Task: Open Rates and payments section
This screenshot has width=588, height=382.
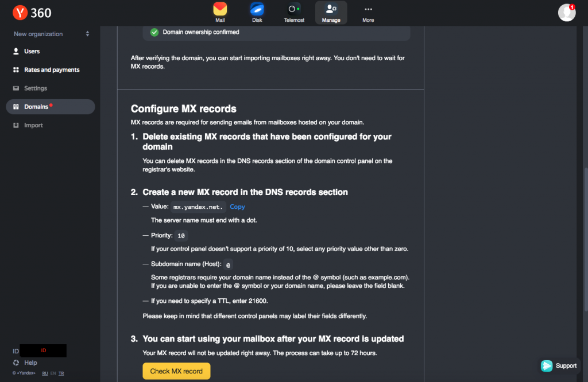Action: click(51, 69)
